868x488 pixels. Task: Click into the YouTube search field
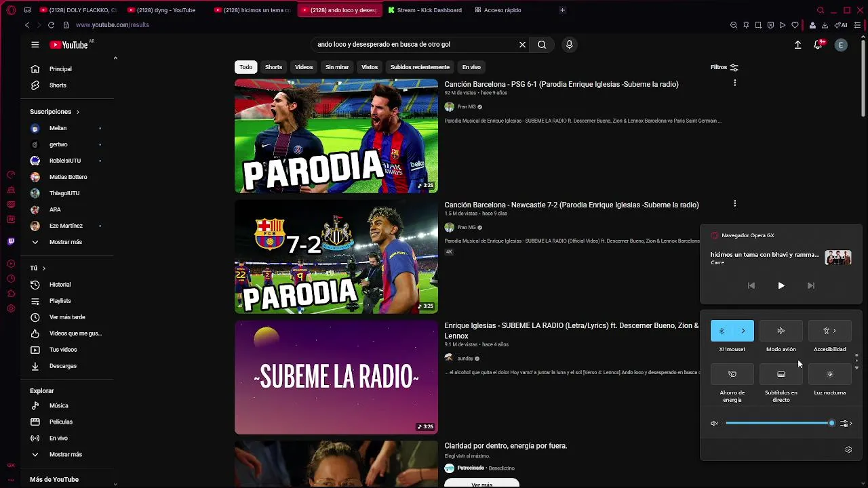tap(414, 45)
